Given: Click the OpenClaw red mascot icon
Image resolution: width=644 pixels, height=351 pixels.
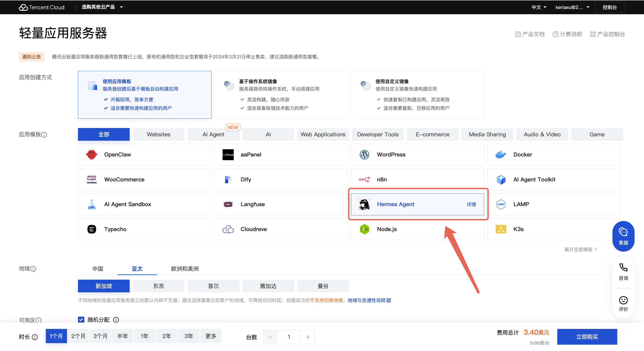Looking at the screenshot, I should click(x=92, y=155).
